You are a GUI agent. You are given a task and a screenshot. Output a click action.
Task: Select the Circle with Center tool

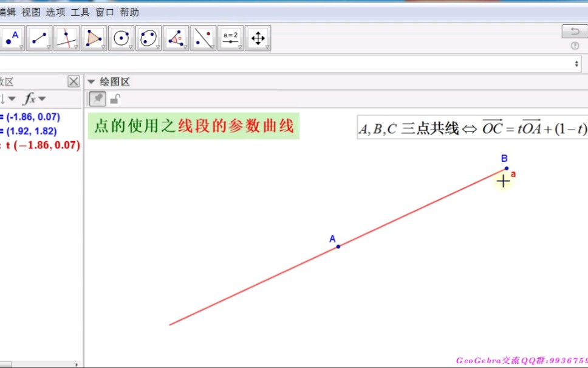coord(121,36)
